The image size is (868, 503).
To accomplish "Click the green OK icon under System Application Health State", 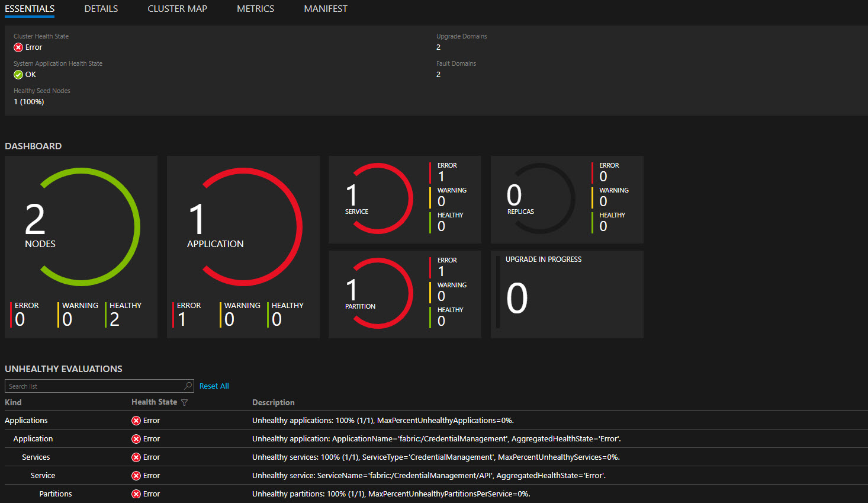I will (17, 74).
